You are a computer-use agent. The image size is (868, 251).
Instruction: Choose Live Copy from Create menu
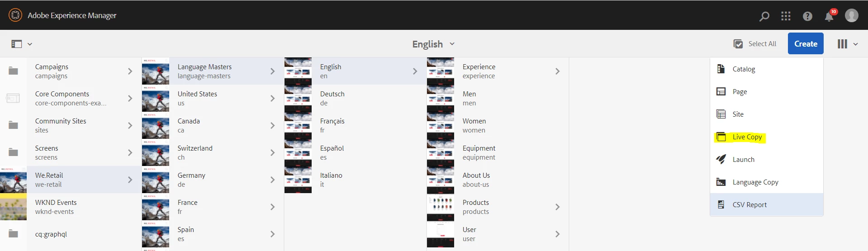[x=767, y=137]
